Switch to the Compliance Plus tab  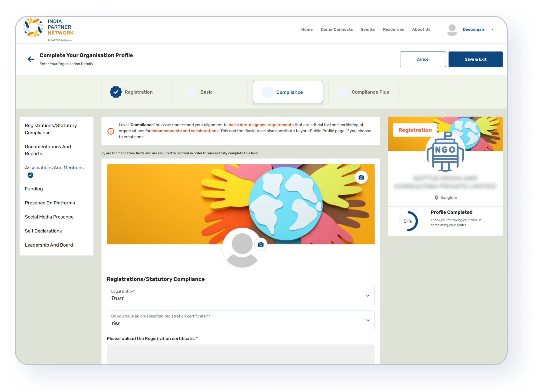(x=363, y=92)
